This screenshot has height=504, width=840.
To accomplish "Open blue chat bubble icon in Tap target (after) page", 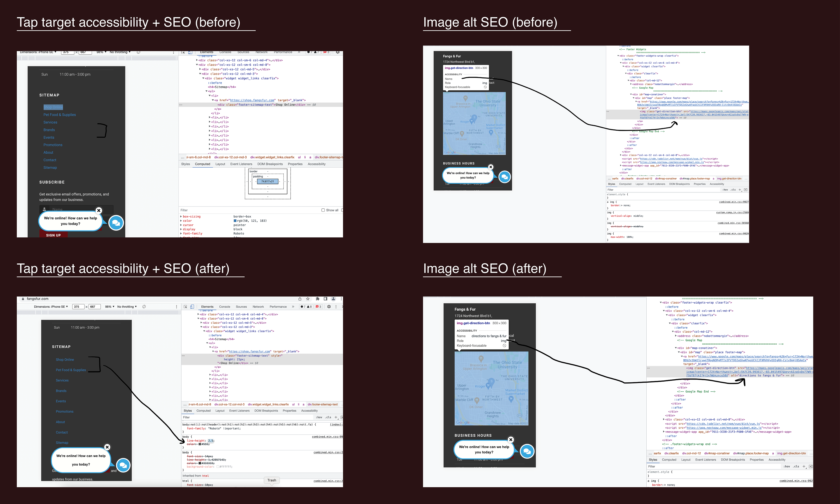I will click(123, 465).
